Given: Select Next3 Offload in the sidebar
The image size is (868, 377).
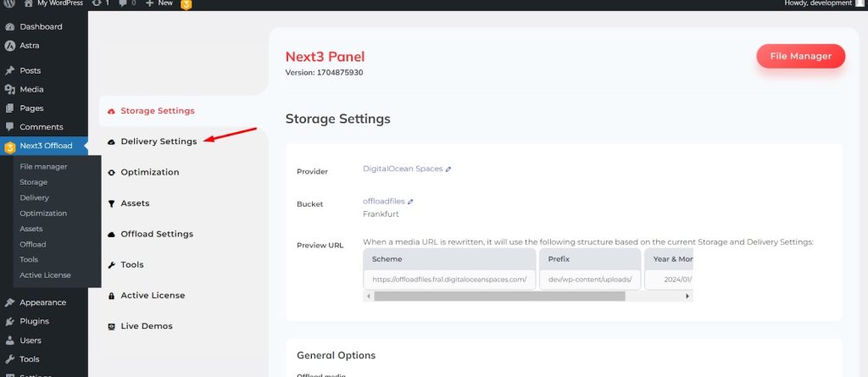Looking at the screenshot, I should point(44,147).
